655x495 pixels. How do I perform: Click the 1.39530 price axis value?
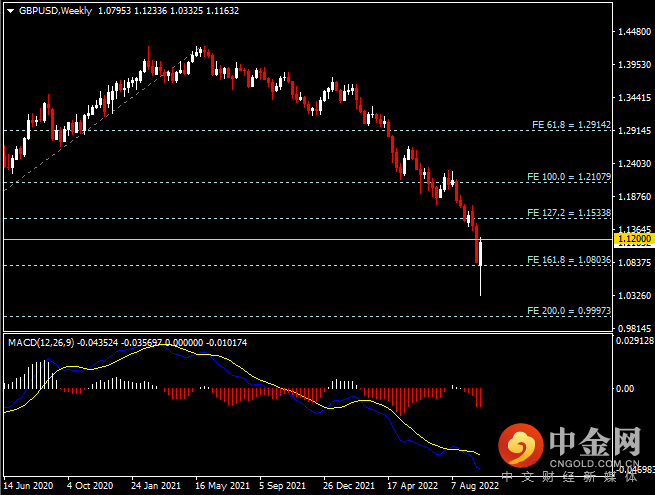[635, 65]
